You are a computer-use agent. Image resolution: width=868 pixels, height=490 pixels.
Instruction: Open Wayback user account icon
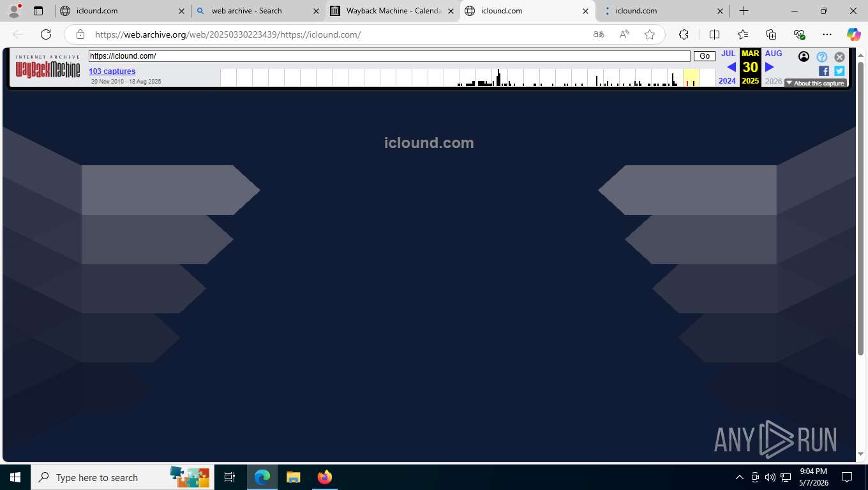pyautogui.click(x=804, y=57)
